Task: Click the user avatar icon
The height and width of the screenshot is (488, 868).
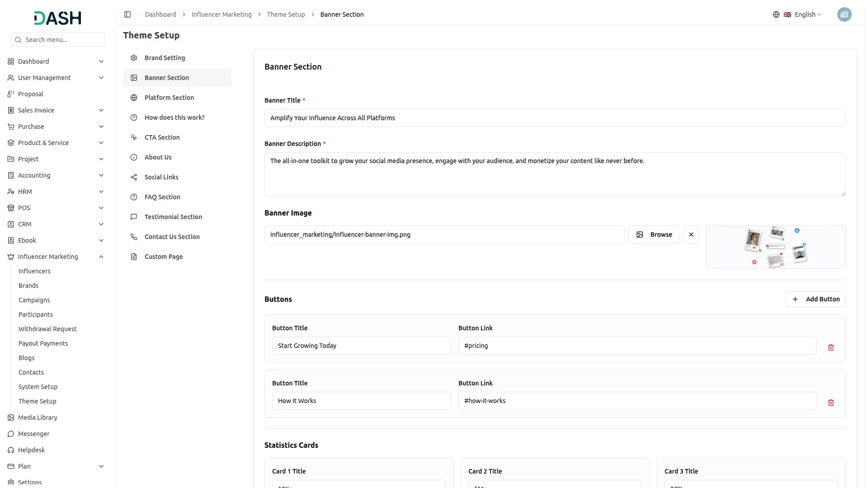Action: pos(844,14)
